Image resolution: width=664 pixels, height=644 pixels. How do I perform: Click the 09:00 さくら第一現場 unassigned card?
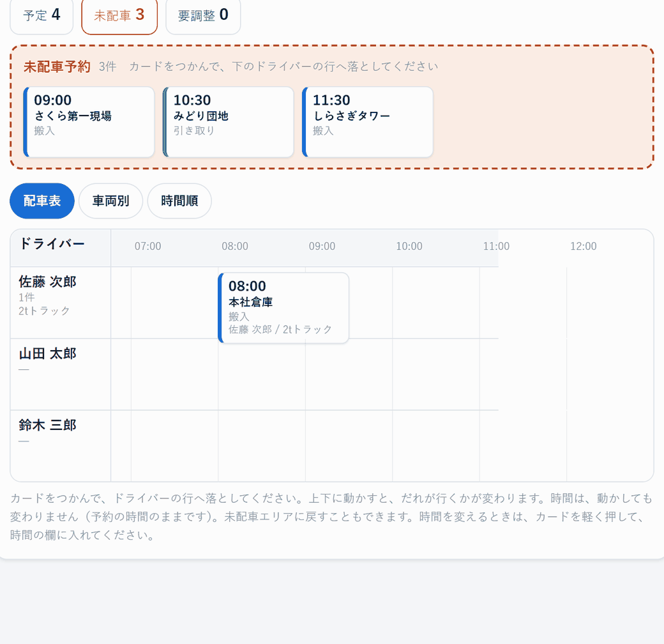(x=89, y=122)
